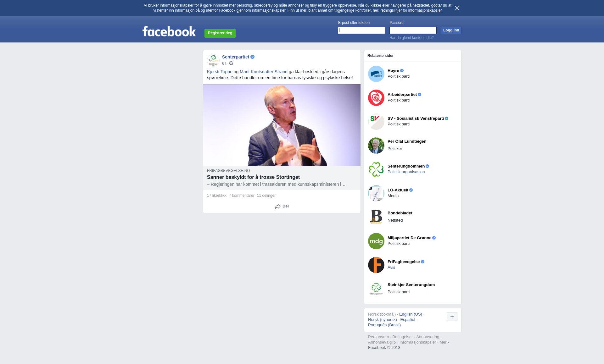Focus the E-post eller telefon field
Screen dimensions: 604x364
pyautogui.click(x=361, y=30)
